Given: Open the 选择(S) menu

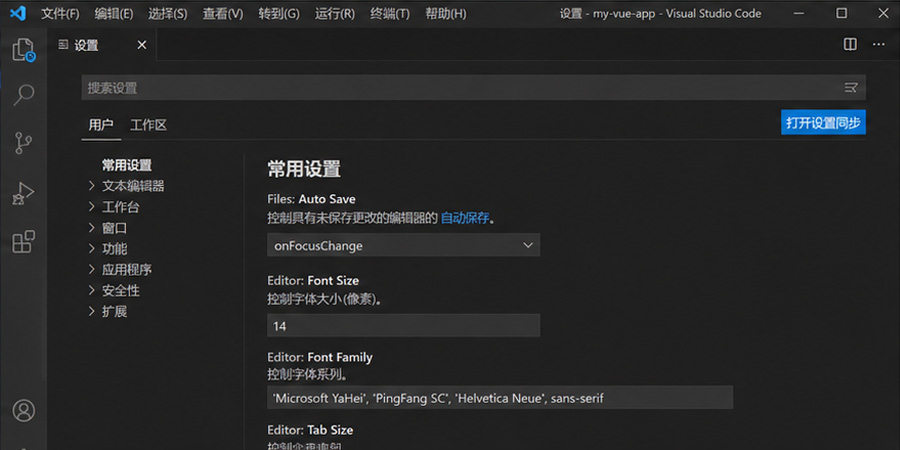Looking at the screenshot, I should coord(168,14).
